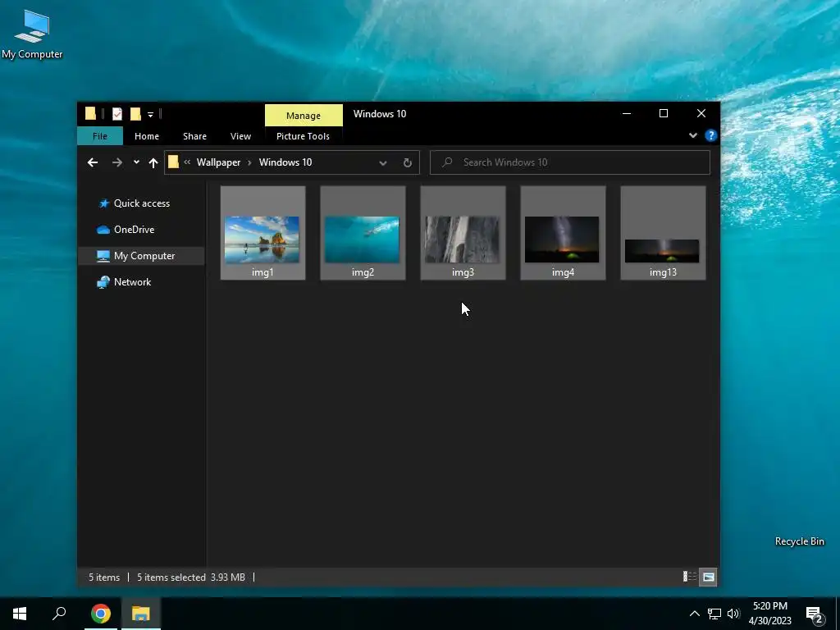Open Customize Quick Access Toolbar dropdown

tap(151, 114)
